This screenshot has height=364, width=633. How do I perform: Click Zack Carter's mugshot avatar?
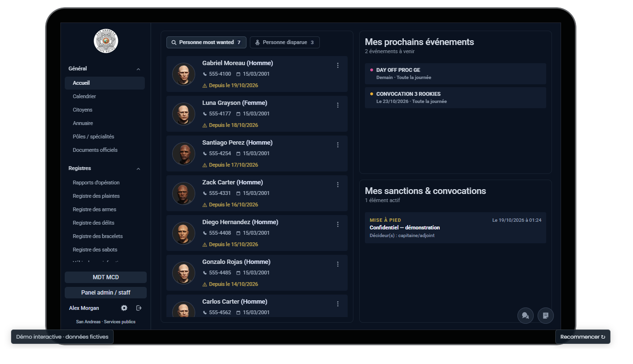(x=184, y=193)
